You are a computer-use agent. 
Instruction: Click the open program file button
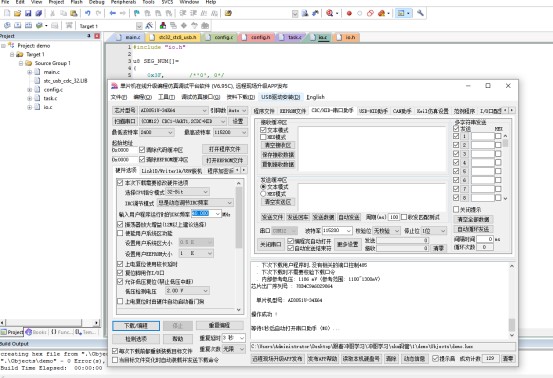225,149
